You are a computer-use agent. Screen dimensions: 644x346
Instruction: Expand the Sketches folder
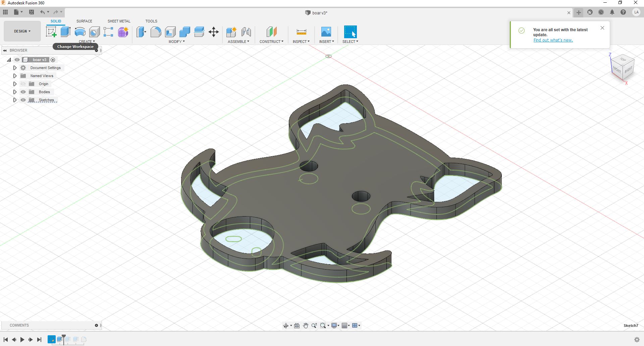[15, 100]
